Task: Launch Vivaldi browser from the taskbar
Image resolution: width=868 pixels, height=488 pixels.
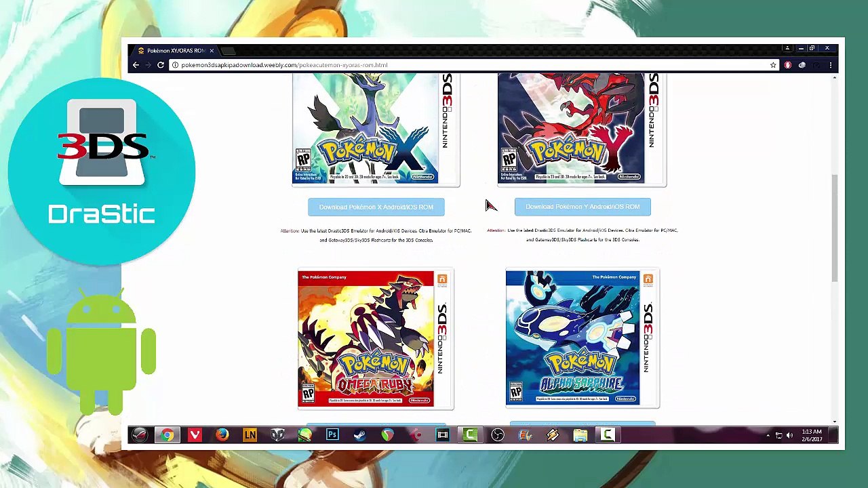Action: pyautogui.click(x=195, y=435)
